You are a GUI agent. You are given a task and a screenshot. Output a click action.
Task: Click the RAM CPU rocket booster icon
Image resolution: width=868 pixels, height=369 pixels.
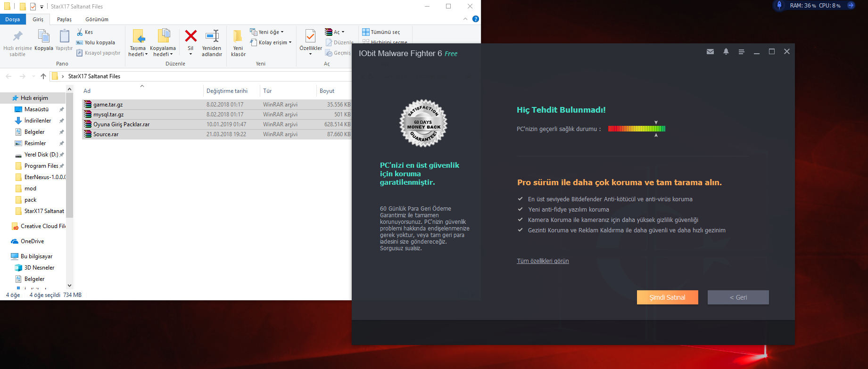pyautogui.click(x=779, y=5)
